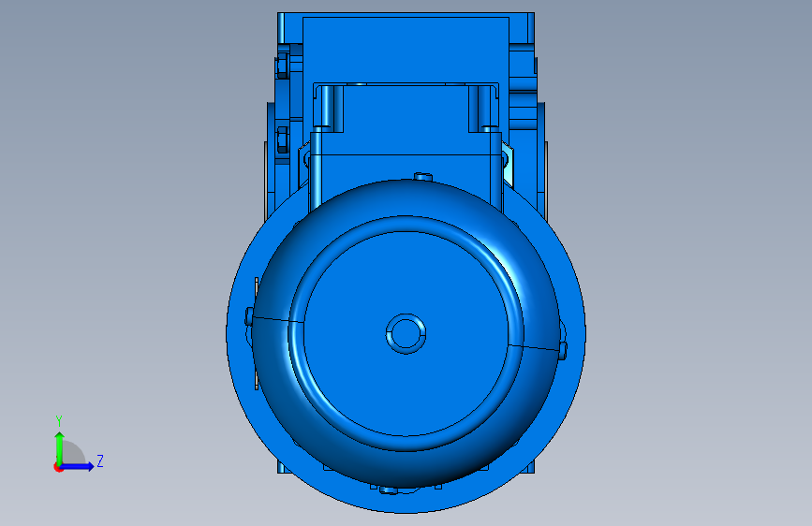
Task: Click the red X axis dot at the triad origin
Action: click(x=58, y=467)
